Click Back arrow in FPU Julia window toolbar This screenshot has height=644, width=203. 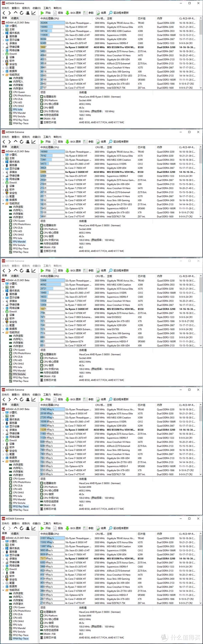[4, 13]
